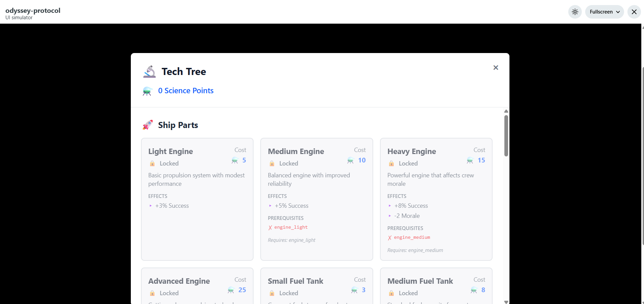Click the Heavy Engine description text
Viewport: 644px width, 304px height.
tap(430, 179)
